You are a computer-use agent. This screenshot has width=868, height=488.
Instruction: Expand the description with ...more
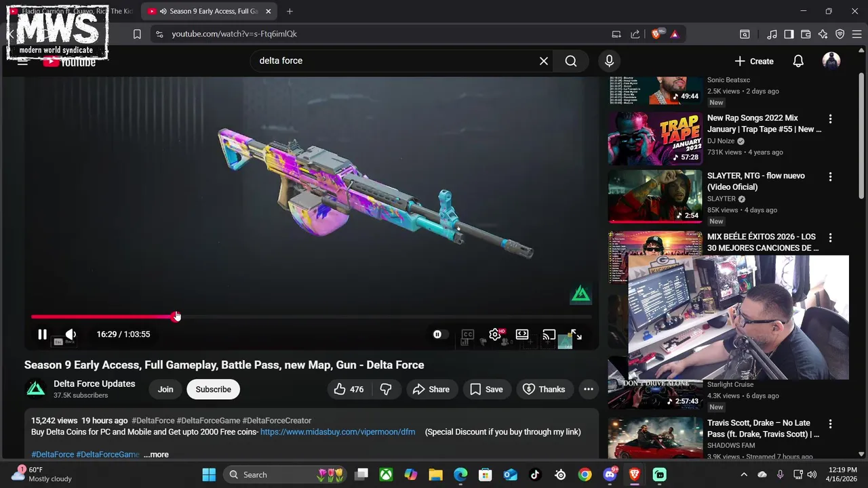(x=156, y=455)
